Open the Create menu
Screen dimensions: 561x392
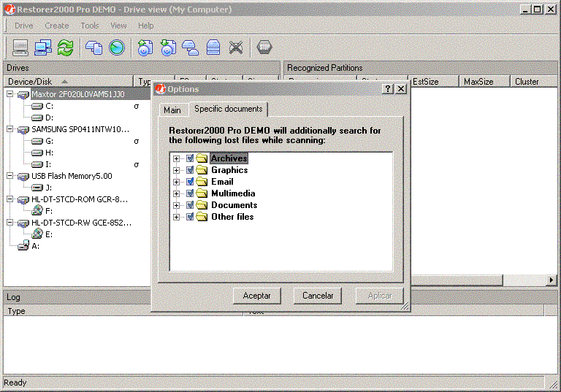point(57,26)
